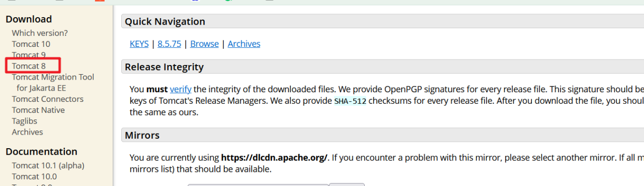Open Archives in the Download sidebar
Viewport: 644px width, 186px height.
click(28, 132)
